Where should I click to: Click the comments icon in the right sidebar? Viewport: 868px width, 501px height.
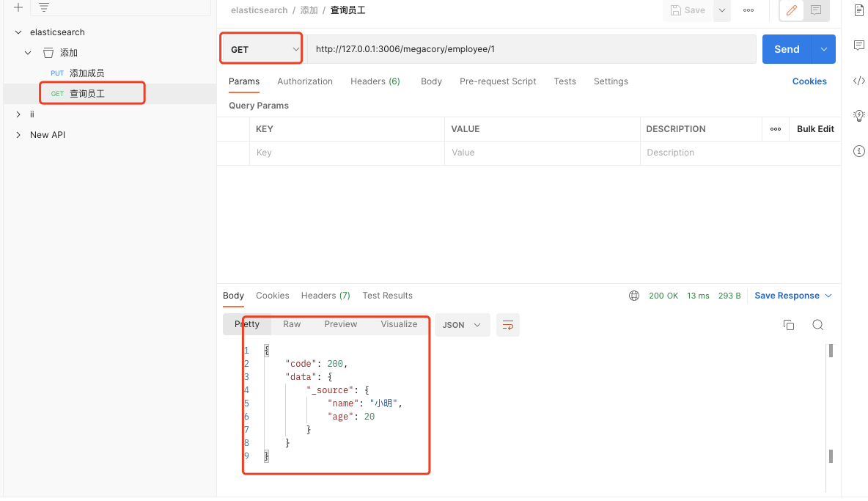[x=858, y=45]
